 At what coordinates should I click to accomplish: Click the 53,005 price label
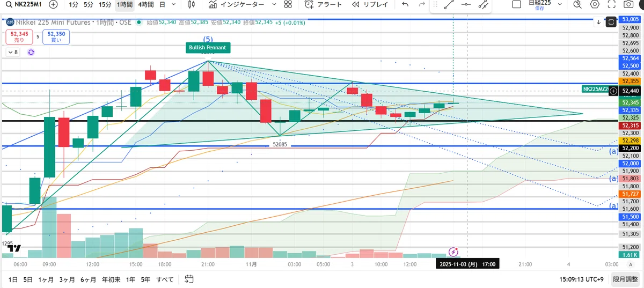(x=630, y=19)
